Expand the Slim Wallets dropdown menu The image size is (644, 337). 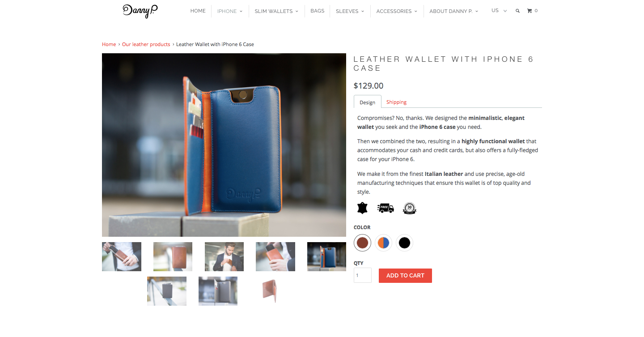(x=276, y=11)
